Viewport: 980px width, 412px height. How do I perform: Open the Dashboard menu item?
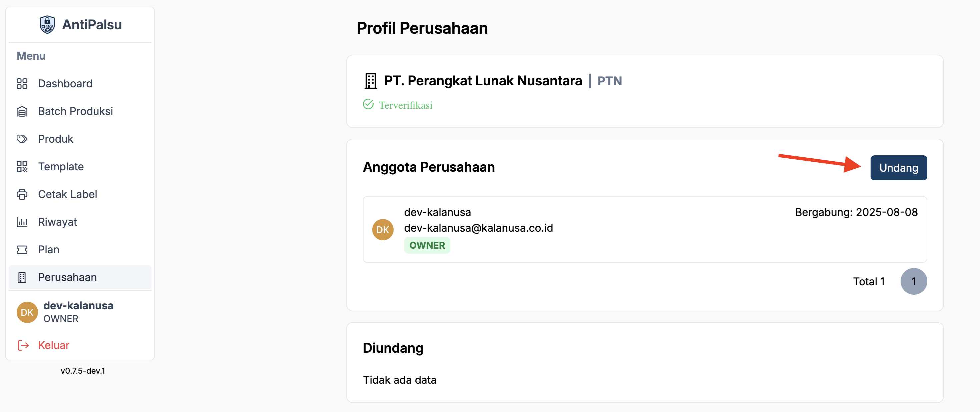pos(65,84)
